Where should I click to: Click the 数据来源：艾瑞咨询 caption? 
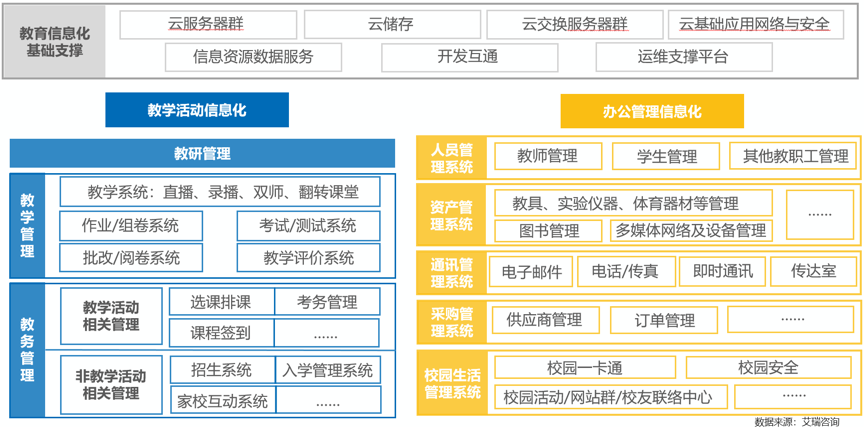tap(796, 421)
